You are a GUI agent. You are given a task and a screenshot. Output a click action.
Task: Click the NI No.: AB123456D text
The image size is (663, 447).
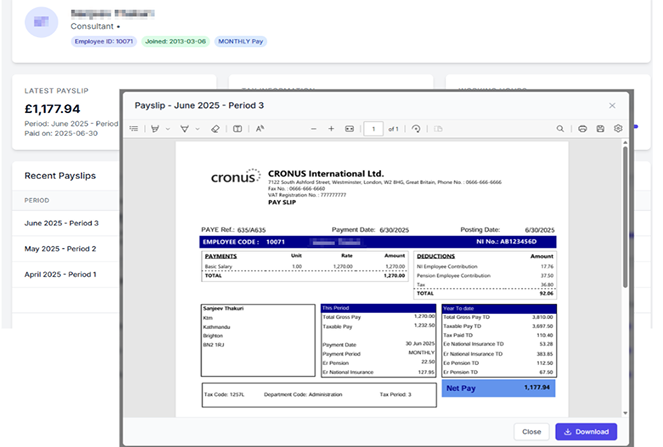pyautogui.click(x=506, y=241)
